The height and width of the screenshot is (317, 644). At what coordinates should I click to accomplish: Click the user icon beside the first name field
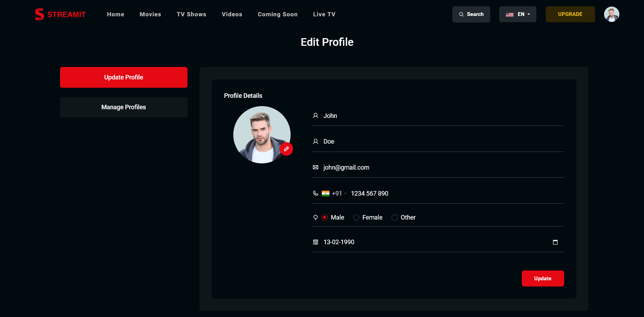(x=315, y=115)
